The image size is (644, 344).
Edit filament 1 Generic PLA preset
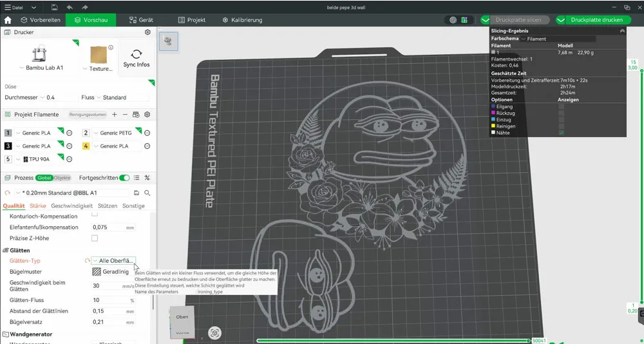[69, 133]
